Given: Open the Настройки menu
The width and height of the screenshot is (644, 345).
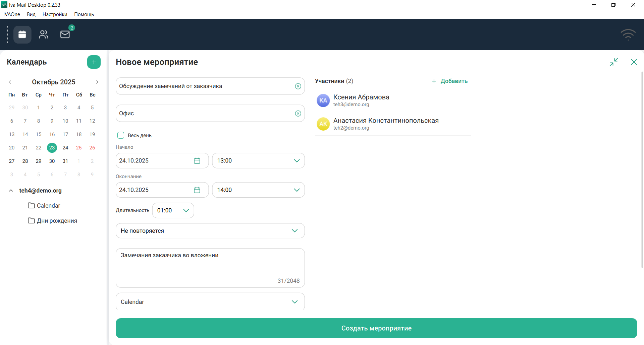Looking at the screenshot, I should point(55,14).
